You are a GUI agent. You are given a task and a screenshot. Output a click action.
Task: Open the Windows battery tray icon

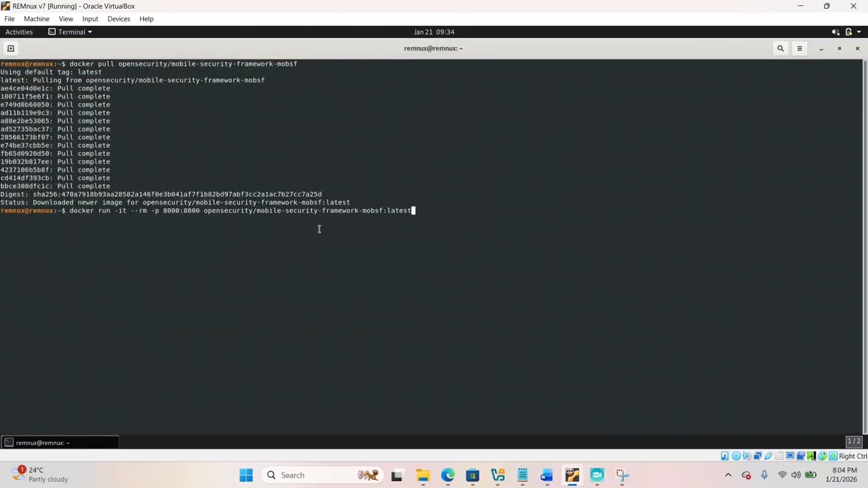coord(810,475)
